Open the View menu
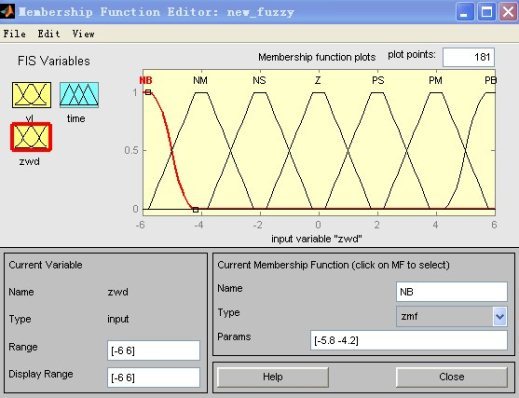 coord(83,34)
